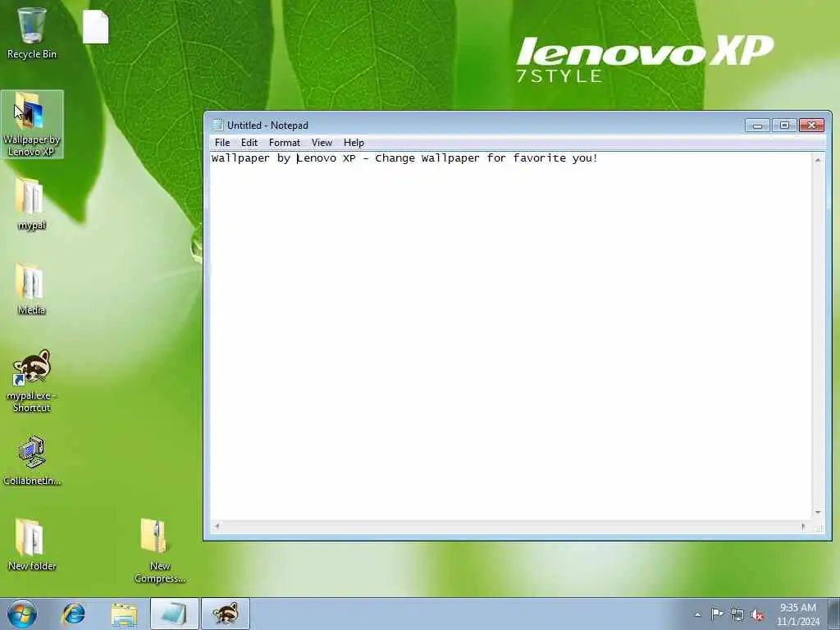Switch to Notepad taskbar button
Screen dimensions: 840x630
tap(174, 614)
